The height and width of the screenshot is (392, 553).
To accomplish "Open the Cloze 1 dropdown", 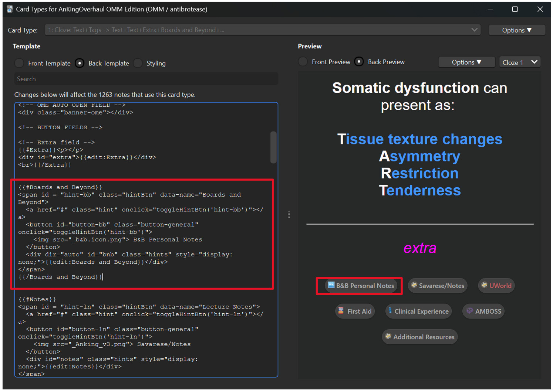I will point(520,62).
